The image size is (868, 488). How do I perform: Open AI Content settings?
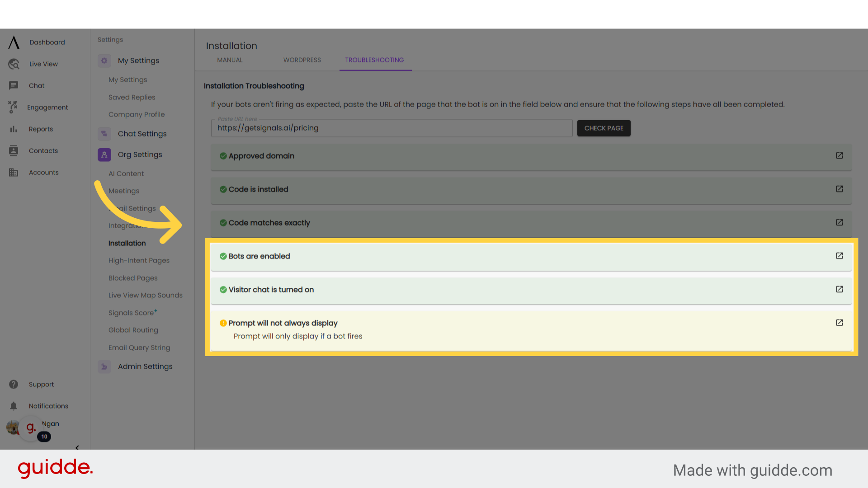click(126, 174)
